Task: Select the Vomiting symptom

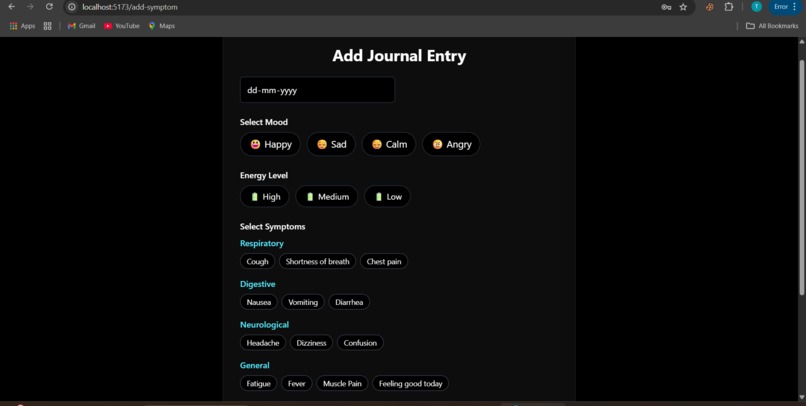Action: 303,302
